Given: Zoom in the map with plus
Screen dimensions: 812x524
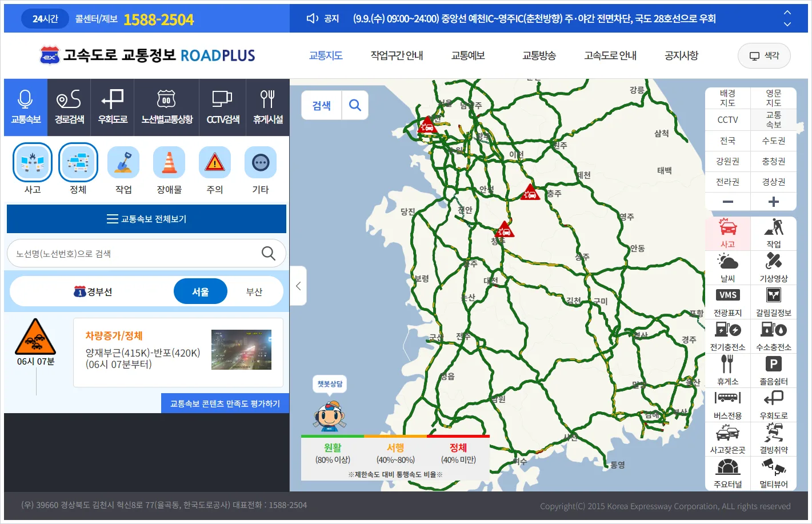Looking at the screenshot, I should point(774,202).
